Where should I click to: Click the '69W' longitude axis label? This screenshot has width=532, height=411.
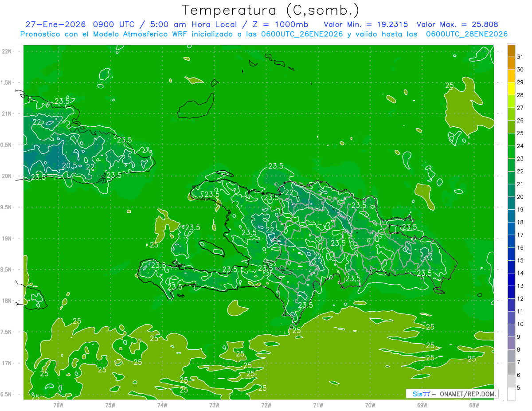[x=422, y=405]
